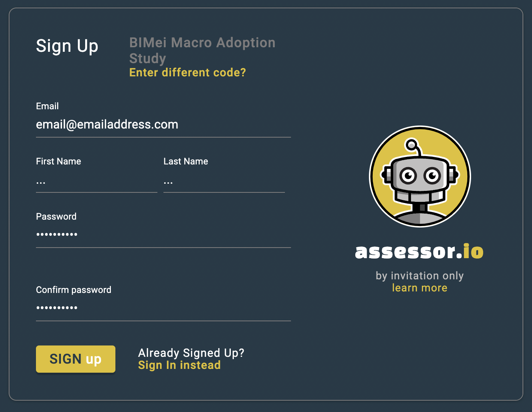Select the First Name field
532x412 pixels.
tap(96, 182)
